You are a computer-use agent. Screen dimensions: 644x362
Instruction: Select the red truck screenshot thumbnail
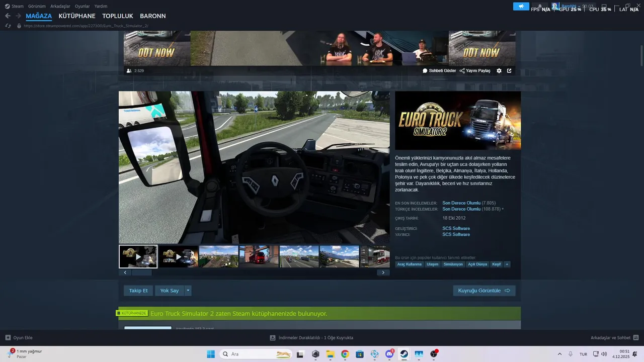click(259, 256)
